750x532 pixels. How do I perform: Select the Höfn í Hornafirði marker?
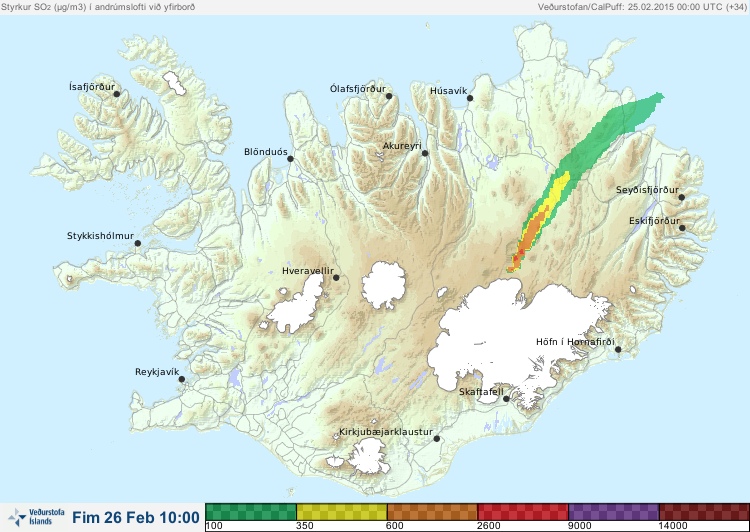click(x=618, y=350)
